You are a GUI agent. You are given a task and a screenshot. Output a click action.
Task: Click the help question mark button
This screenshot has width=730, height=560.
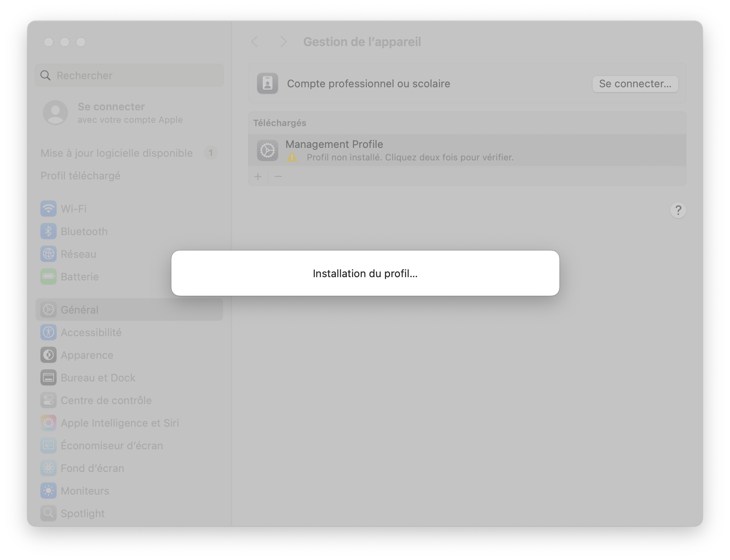678,210
